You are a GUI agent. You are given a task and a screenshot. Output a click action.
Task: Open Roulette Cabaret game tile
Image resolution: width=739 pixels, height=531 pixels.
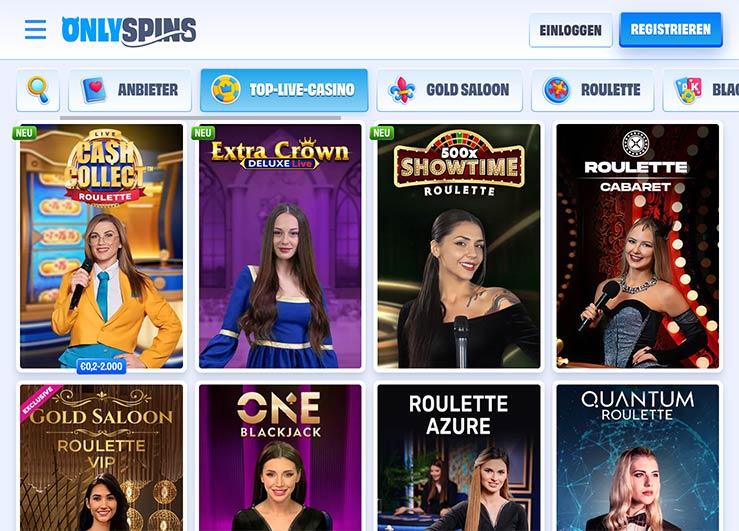638,246
